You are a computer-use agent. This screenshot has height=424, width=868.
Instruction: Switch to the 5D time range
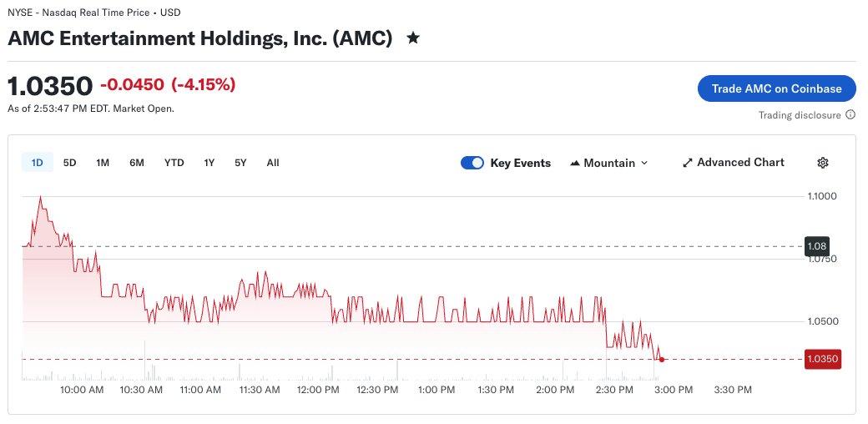[70, 163]
